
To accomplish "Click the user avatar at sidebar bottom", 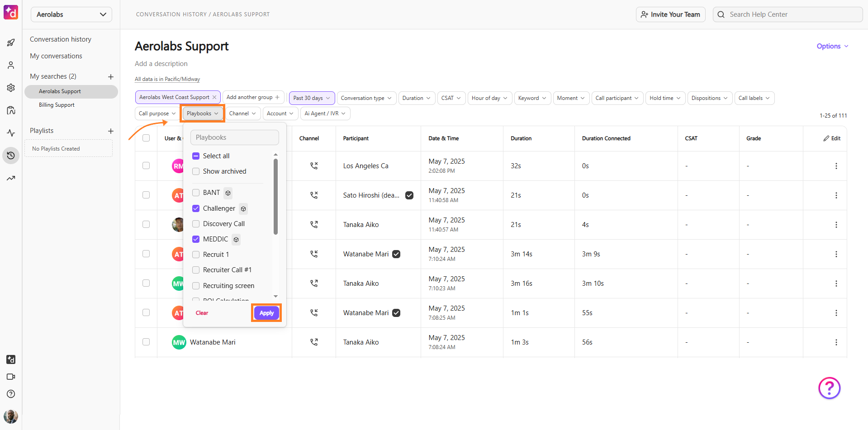I will (11, 416).
